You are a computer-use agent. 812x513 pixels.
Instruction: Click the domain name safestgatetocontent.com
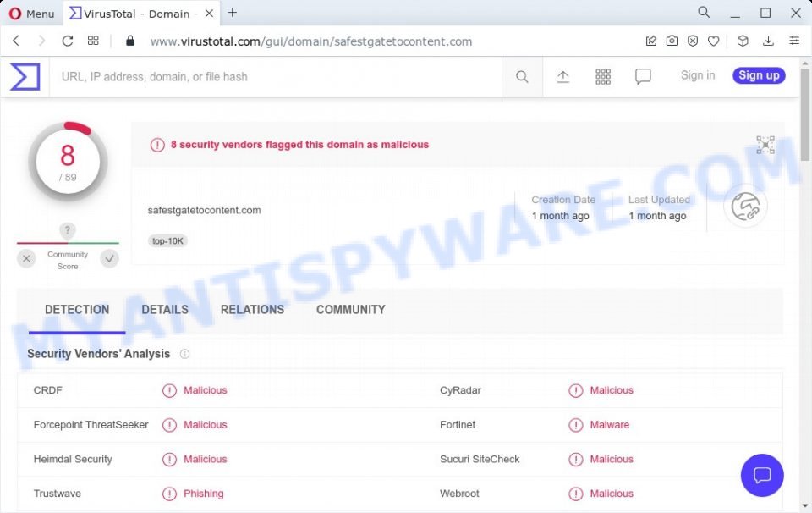204,211
